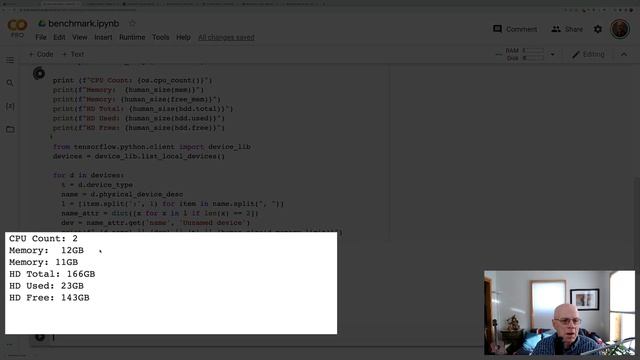The width and height of the screenshot is (640, 360).
Task: Click the All changes saved link
Action: pos(226,38)
